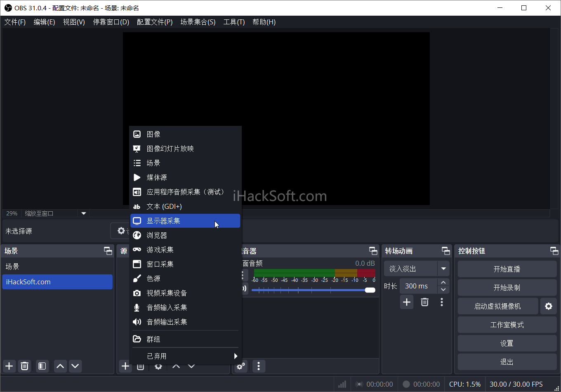Float the 场景 dock panel
This screenshot has width=561, height=392.
108,251
